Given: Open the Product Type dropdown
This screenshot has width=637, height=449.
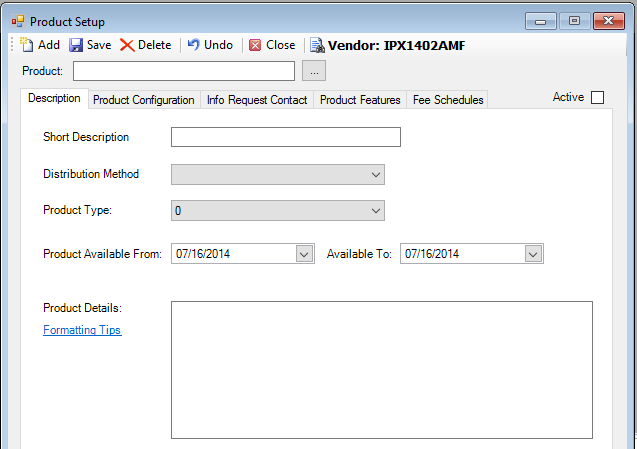Looking at the screenshot, I should [376, 211].
